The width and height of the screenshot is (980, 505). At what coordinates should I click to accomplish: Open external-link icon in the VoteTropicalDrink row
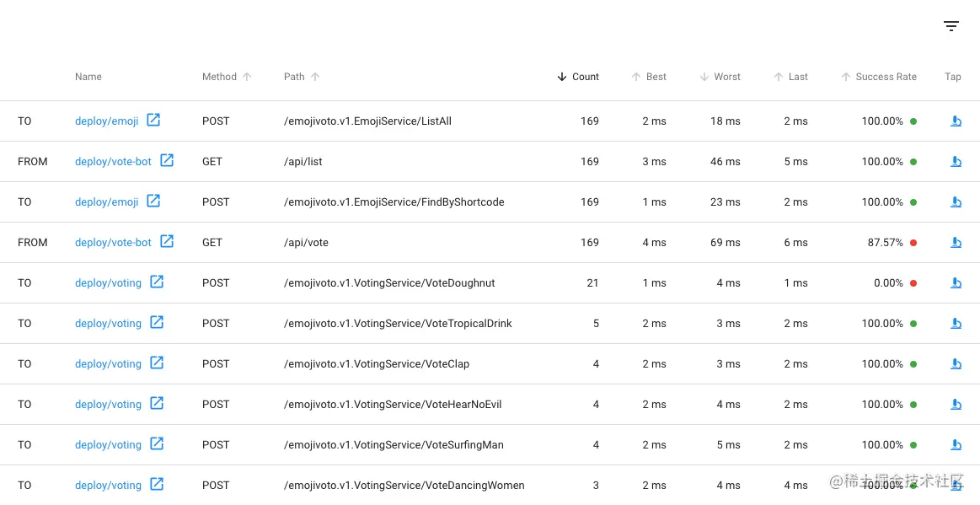point(157,323)
